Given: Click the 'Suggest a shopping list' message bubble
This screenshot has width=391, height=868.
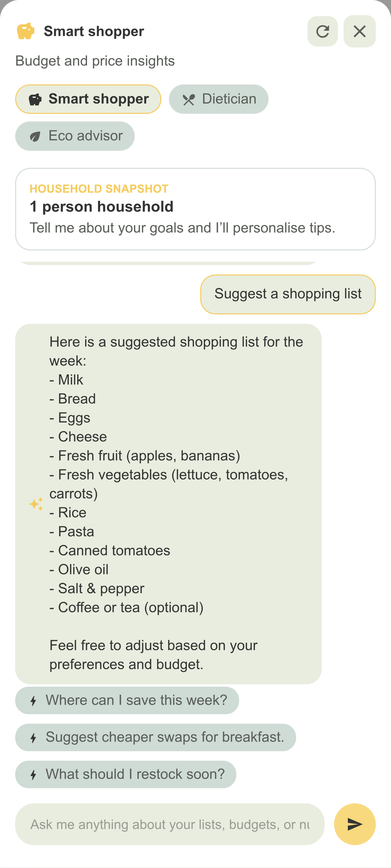Looking at the screenshot, I should click(x=287, y=294).
